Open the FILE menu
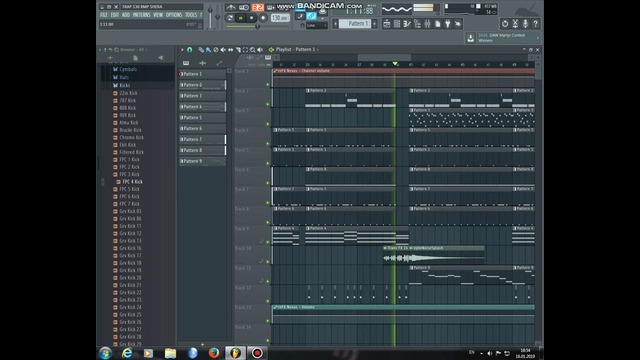Viewport: 640px width, 360px height. pyautogui.click(x=104, y=15)
